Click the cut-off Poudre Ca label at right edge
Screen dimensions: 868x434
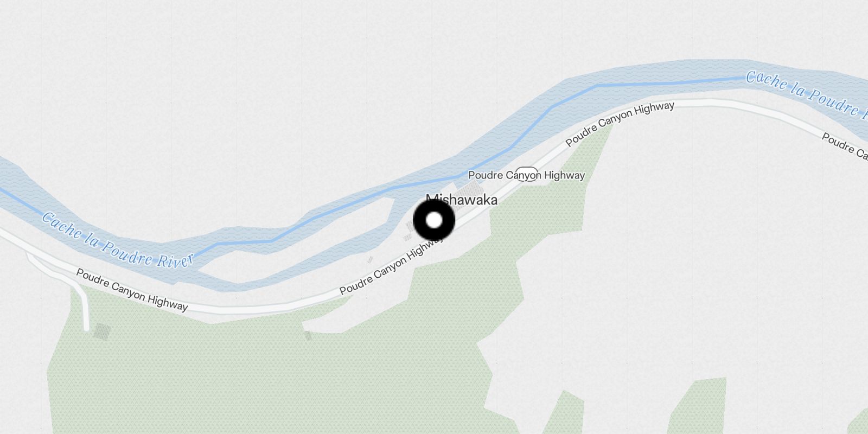click(x=845, y=146)
